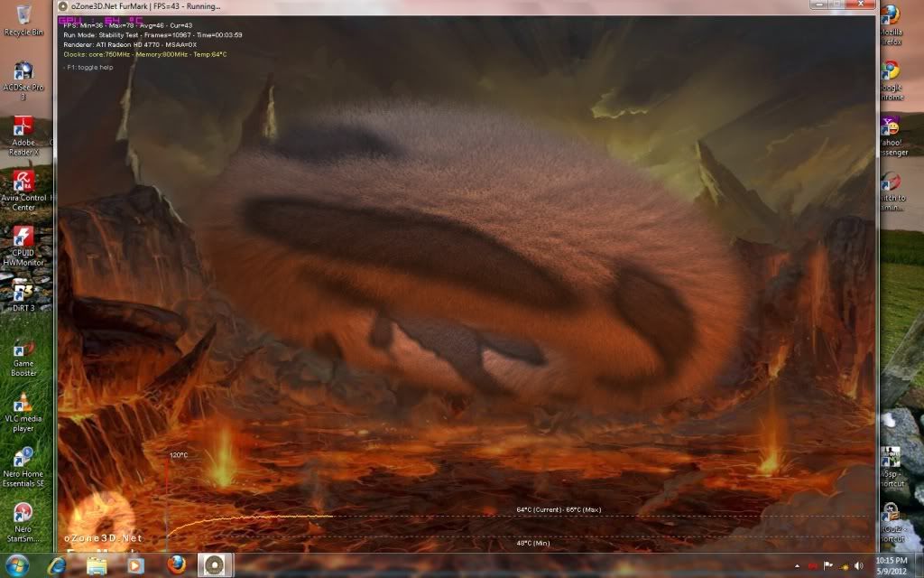Launch Mozilla Firefox desktop shortcut
Screen dimensions: 924x578
coord(891,24)
